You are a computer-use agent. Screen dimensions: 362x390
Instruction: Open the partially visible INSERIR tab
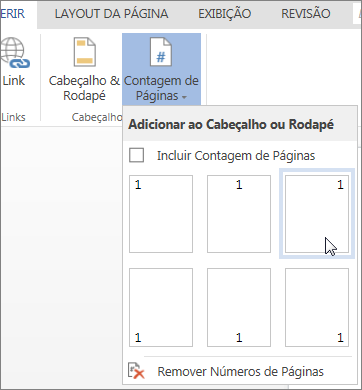pyautogui.click(x=13, y=14)
